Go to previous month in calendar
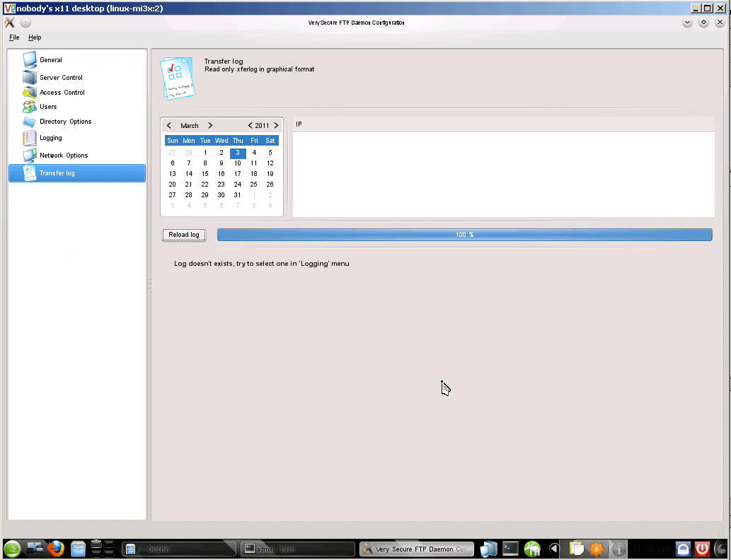 [x=168, y=125]
